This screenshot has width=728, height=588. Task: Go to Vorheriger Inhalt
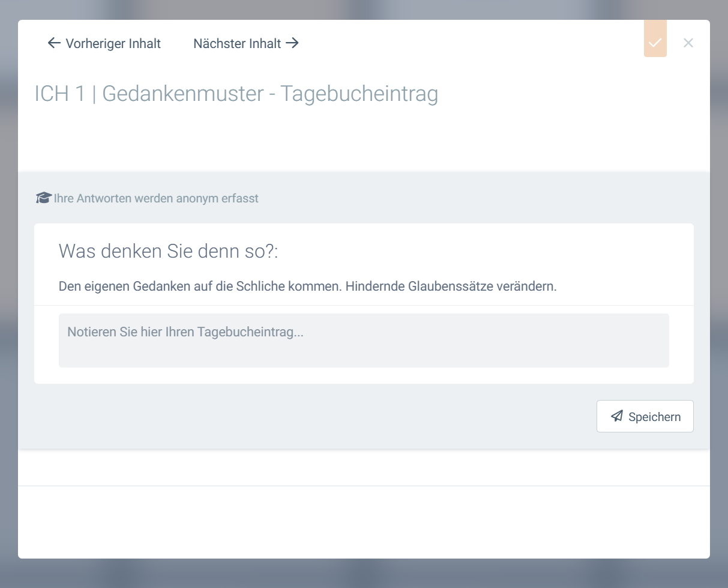coord(113,44)
